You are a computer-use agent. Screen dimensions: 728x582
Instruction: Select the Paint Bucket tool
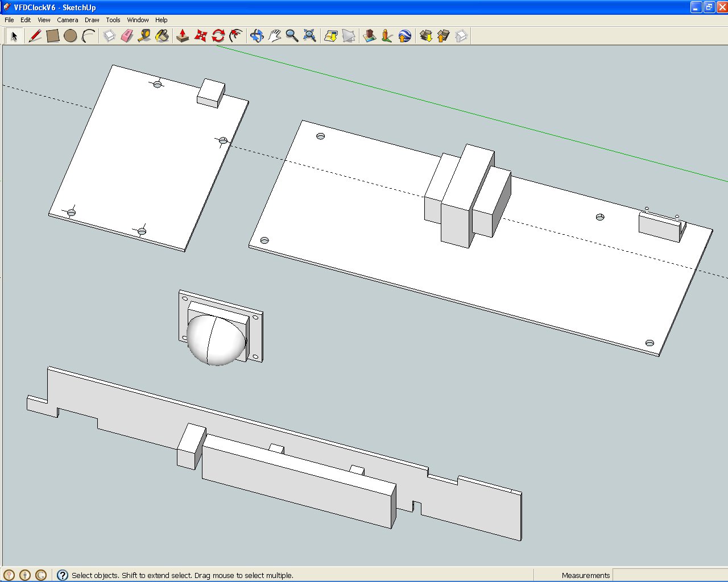tap(162, 36)
